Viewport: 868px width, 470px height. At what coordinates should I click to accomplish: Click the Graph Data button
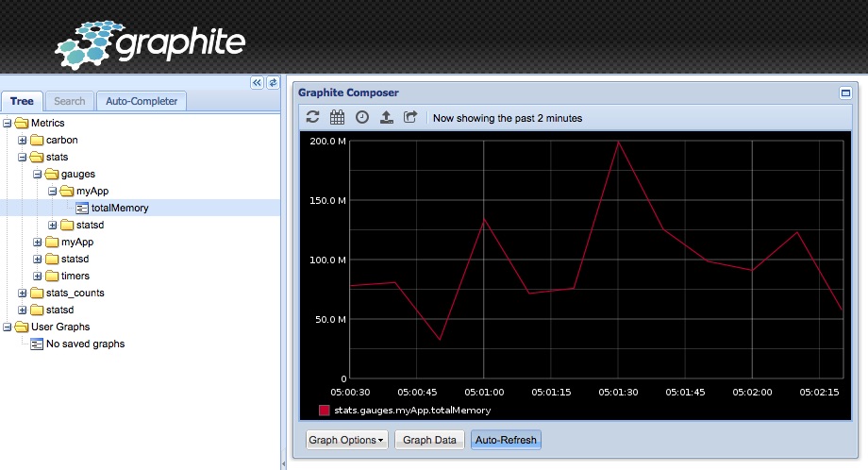429,440
